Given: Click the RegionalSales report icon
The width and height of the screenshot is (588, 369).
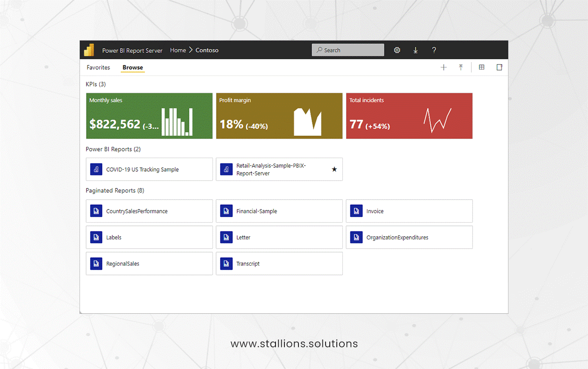Looking at the screenshot, I should [96, 263].
